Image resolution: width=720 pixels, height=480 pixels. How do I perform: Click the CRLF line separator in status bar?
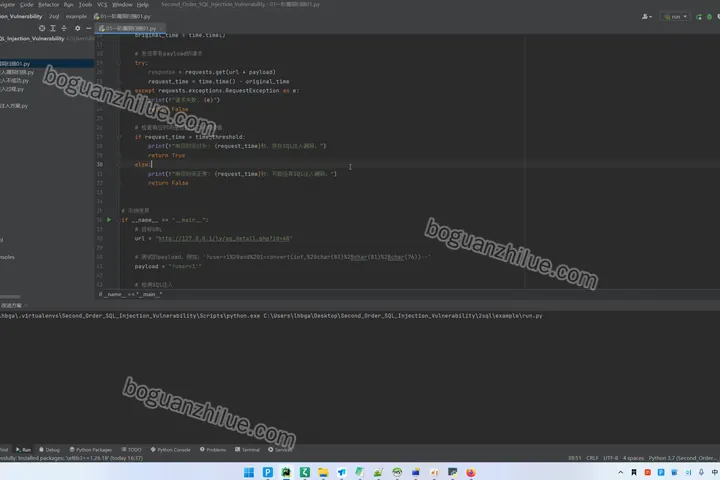[592, 458]
